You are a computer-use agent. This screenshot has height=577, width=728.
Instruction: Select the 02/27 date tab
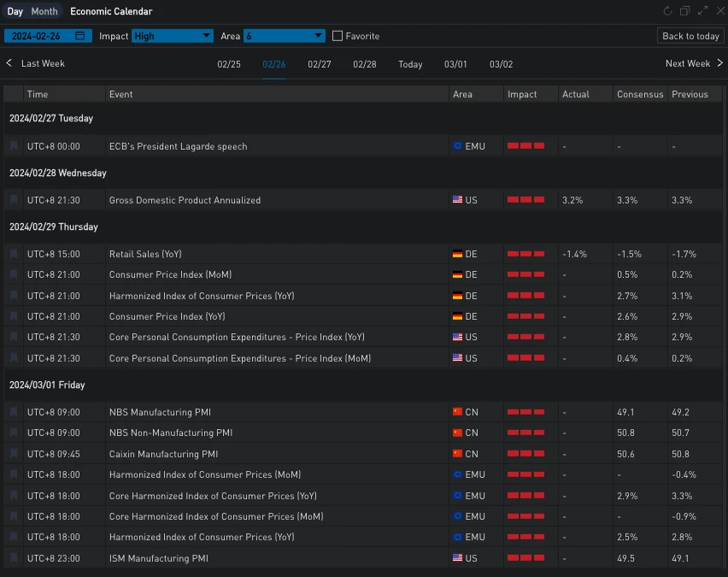[x=320, y=64]
